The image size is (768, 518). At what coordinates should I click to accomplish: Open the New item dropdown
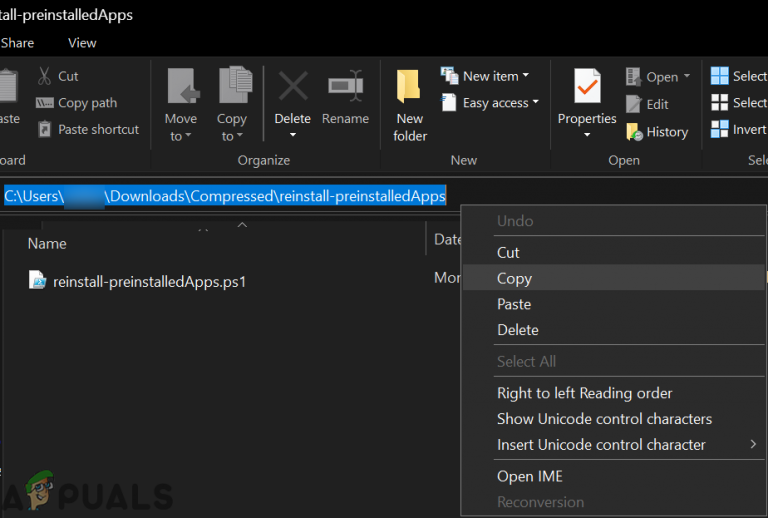(486, 76)
